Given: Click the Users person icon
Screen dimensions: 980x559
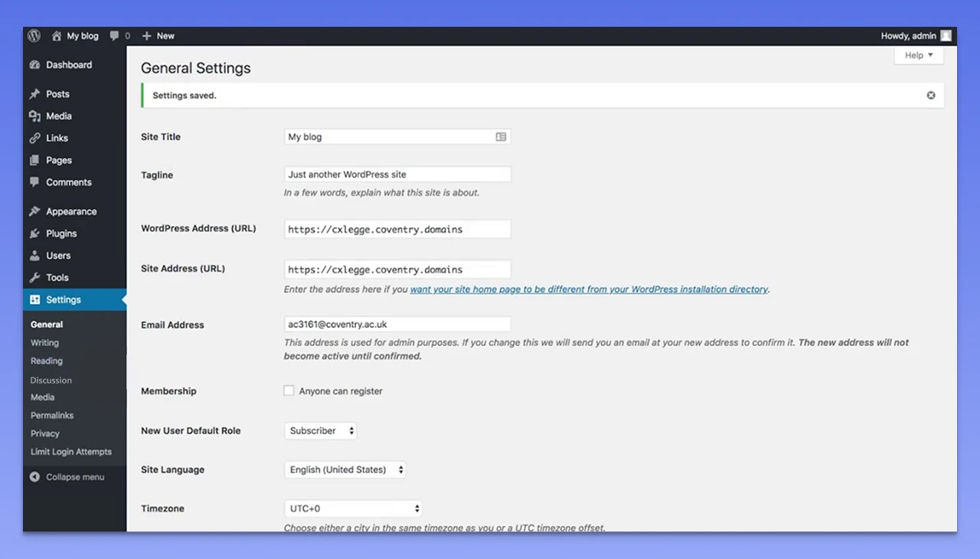Looking at the screenshot, I should click(x=34, y=256).
